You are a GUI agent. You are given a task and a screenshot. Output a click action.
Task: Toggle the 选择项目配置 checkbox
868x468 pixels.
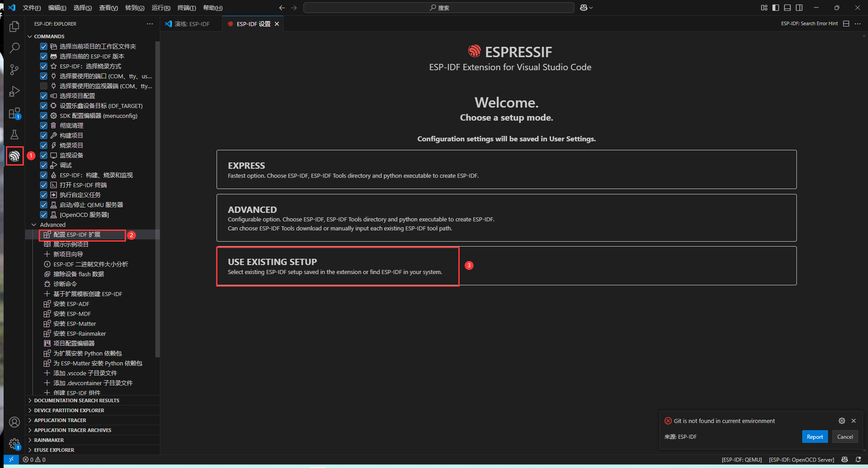(44, 96)
